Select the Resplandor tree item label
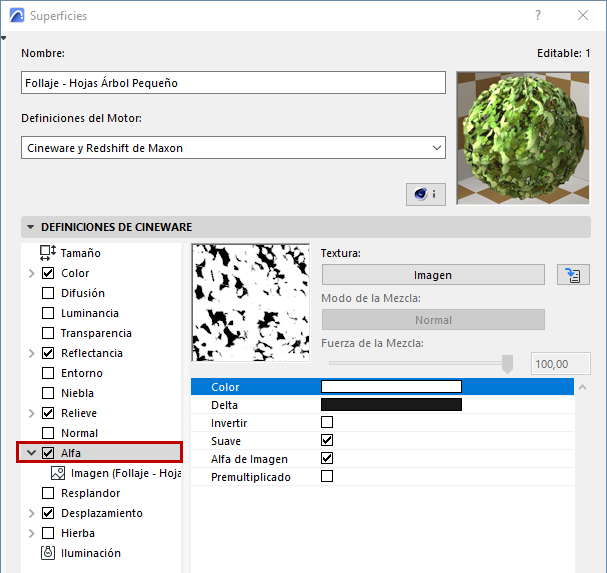 click(x=91, y=493)
